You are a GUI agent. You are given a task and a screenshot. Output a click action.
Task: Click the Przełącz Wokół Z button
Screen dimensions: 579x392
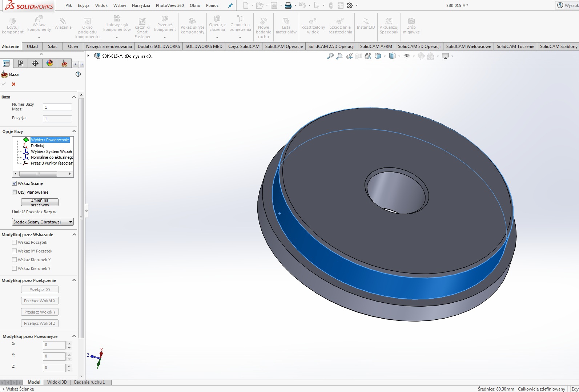[40, 323]
